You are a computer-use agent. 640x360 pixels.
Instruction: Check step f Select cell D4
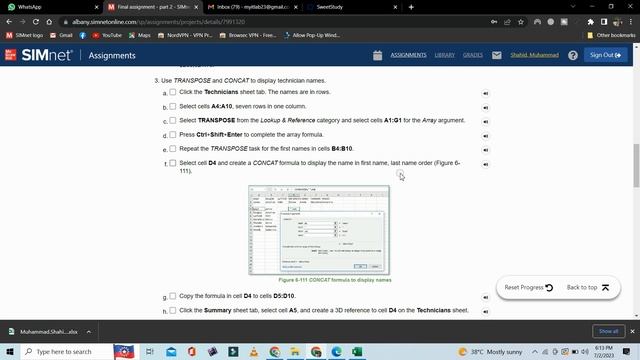coord(173,163)
